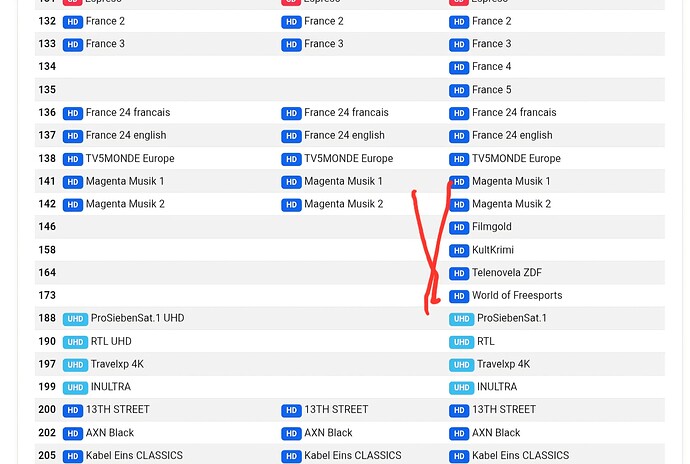Click middle-column 13TH STREET name
The height and width of the screenshot is (464, 690).
336,410
